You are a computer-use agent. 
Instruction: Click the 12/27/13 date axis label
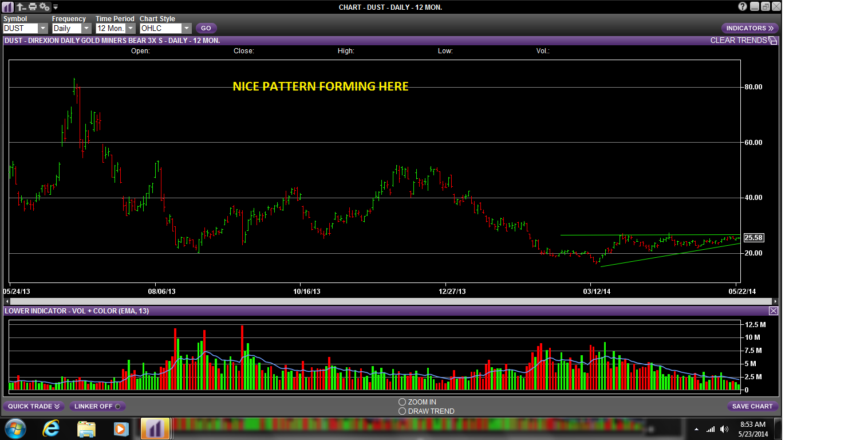(452, 292)
